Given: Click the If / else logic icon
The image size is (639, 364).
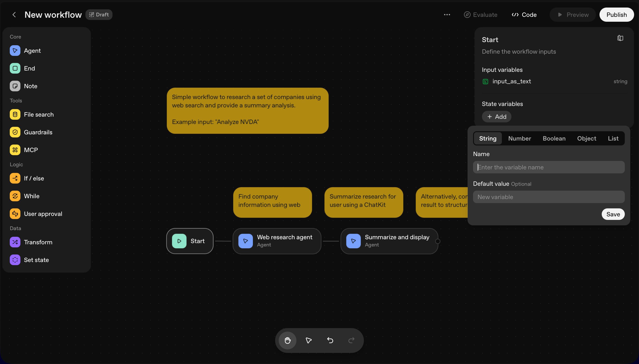Looking at the screenshot, I should 15,178.
